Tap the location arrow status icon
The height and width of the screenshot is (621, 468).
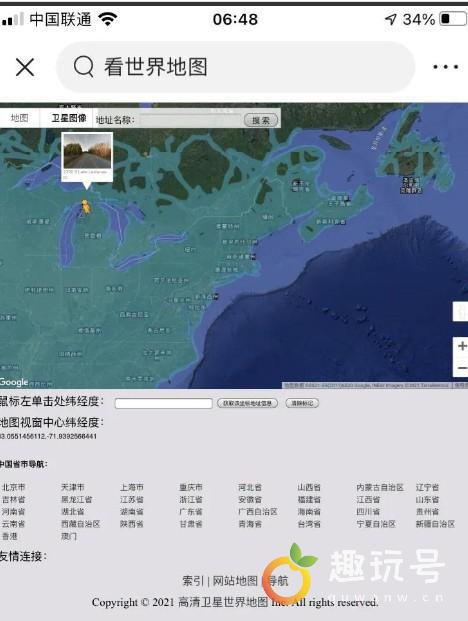pyautogui.click(x=391, y=19)
